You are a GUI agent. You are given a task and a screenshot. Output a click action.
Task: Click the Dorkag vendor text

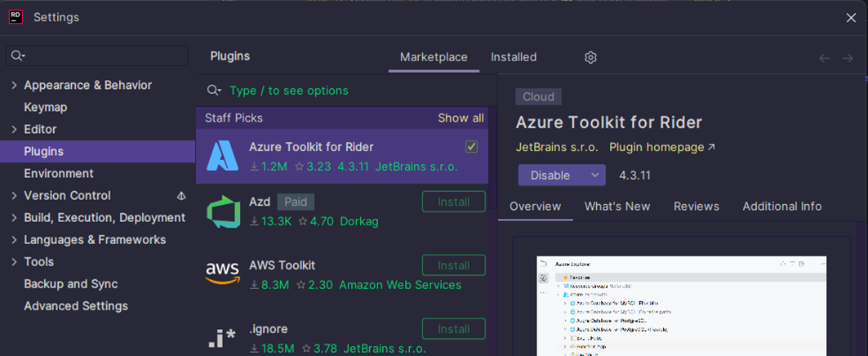pos(359,221)
